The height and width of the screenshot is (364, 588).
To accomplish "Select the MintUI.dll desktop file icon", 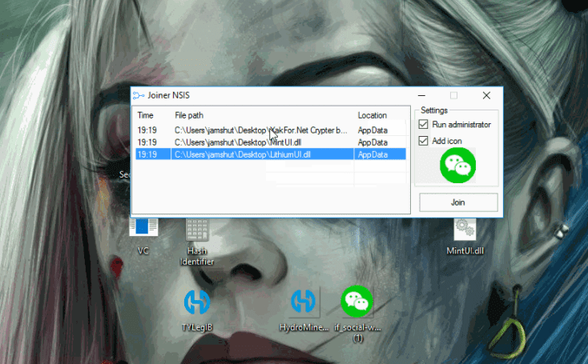I will coord(465,230).
